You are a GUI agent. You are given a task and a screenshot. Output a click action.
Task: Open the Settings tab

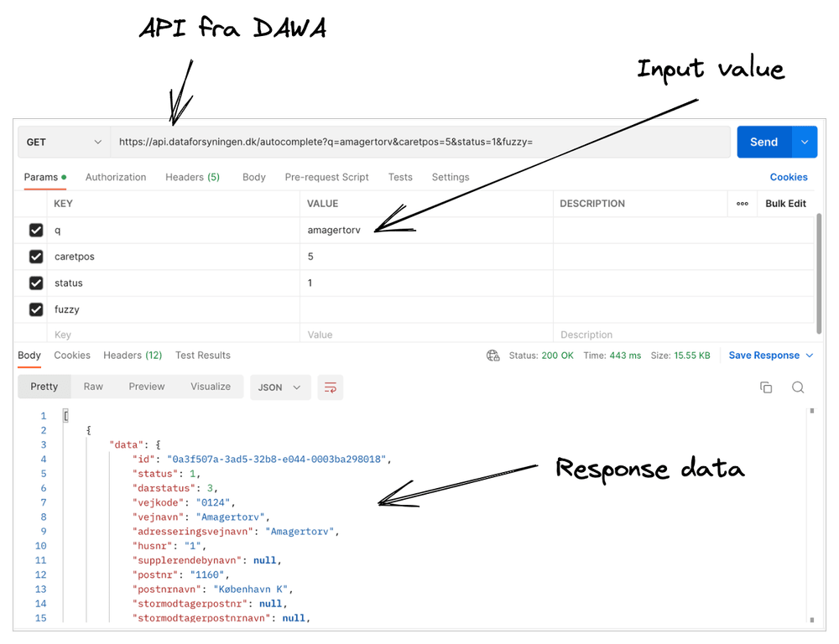451,178
